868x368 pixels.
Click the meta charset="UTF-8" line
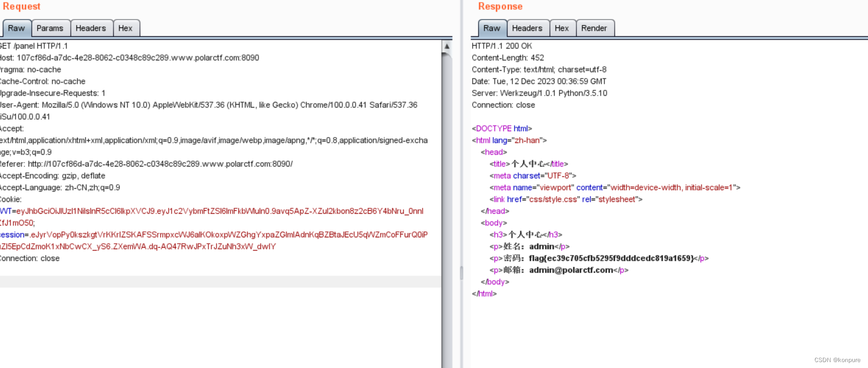[x=533, y=175]
